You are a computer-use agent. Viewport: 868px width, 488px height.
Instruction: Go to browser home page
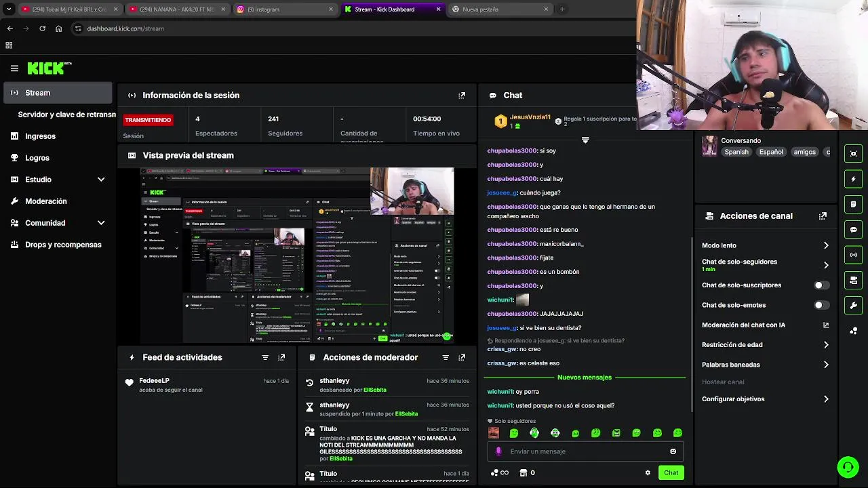(x=58, y=28)
